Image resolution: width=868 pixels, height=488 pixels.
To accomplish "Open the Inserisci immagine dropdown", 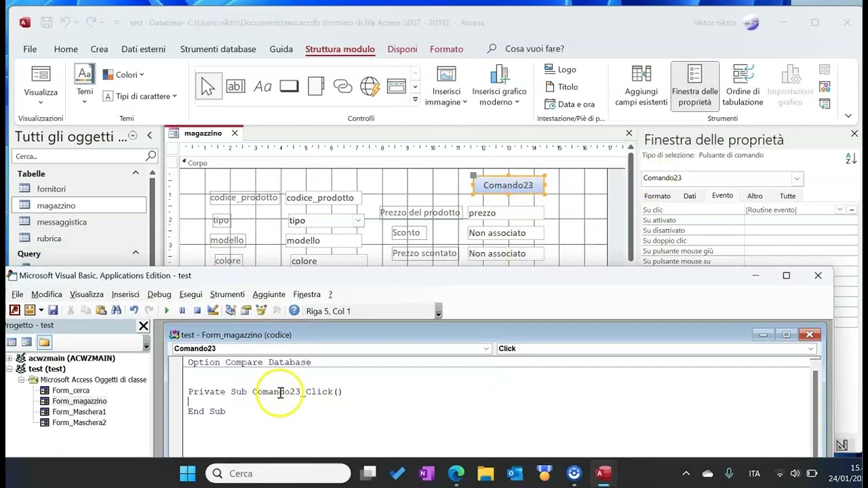I will (446, 85).
